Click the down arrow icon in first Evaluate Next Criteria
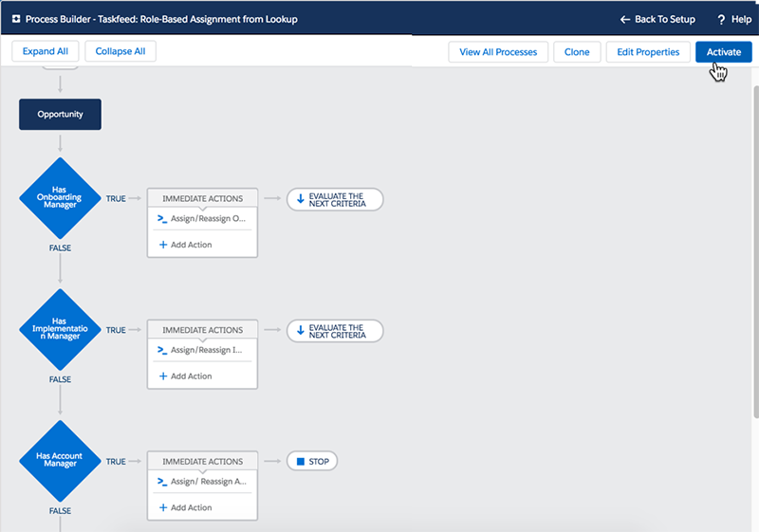 pos(301,199)
